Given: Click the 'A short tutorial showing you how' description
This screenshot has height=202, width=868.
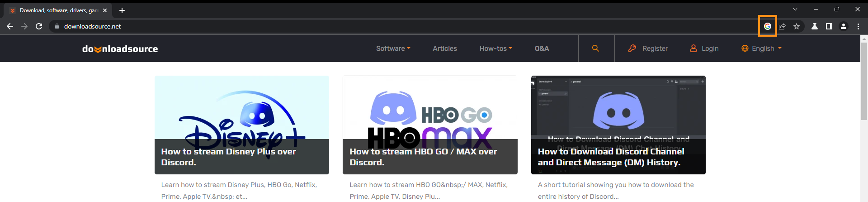Looking at the screenshot, I should [x=616, y=190].
